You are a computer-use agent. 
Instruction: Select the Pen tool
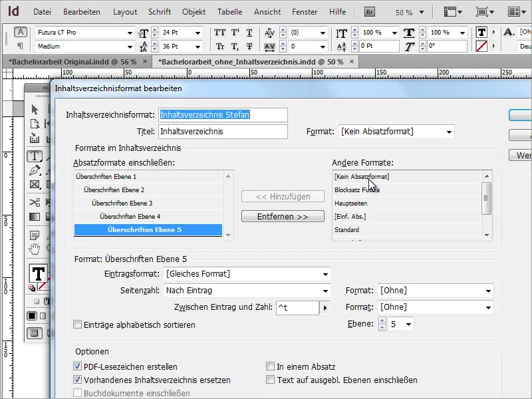[35, 170]
